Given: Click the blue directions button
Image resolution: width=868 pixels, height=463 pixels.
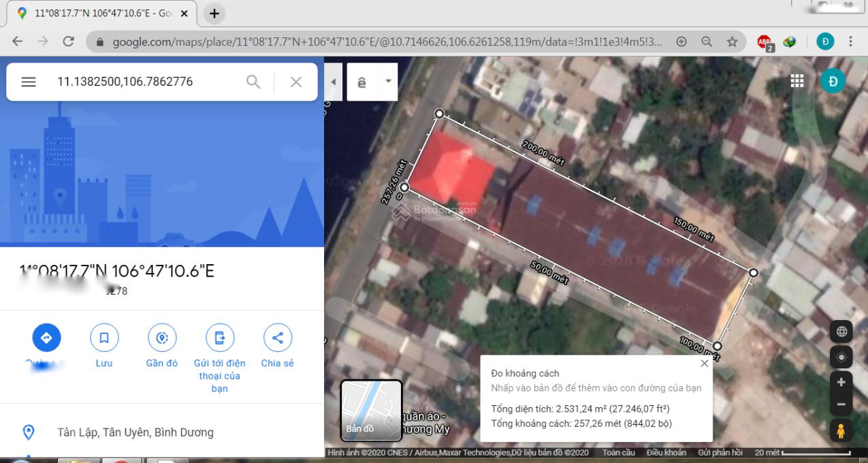Looking at the screenshot, I should [x=46, y=338].
